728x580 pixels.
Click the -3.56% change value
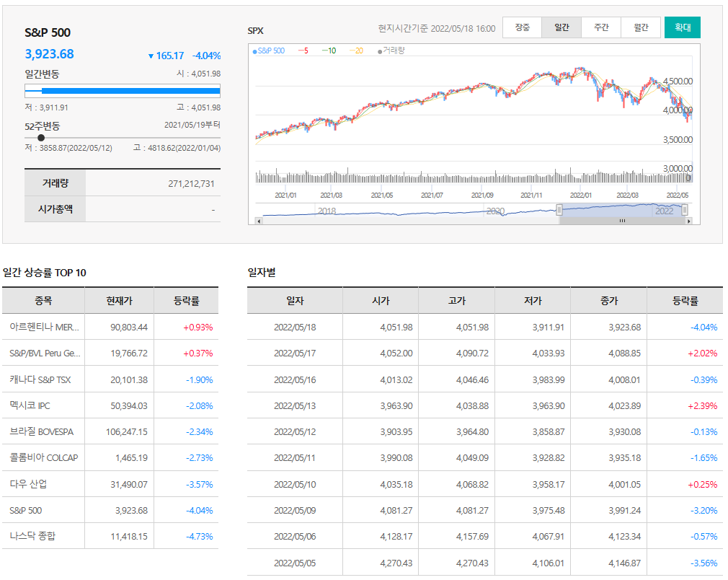704,563
